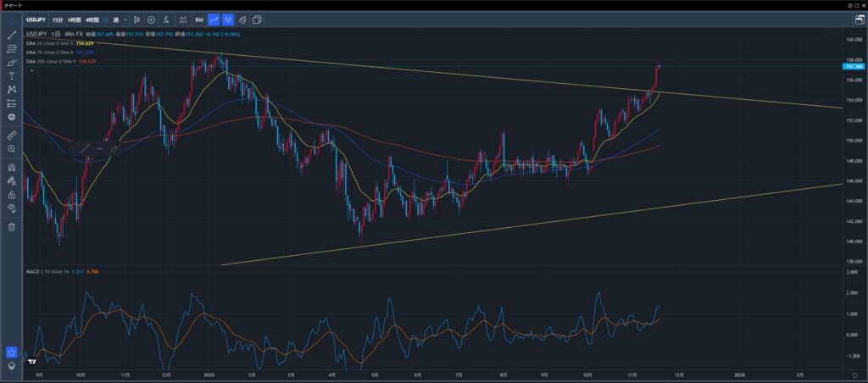Open the indicators fx menu
Image resolution: width=868 pixels, height=383 pixels.
point(166,19)
